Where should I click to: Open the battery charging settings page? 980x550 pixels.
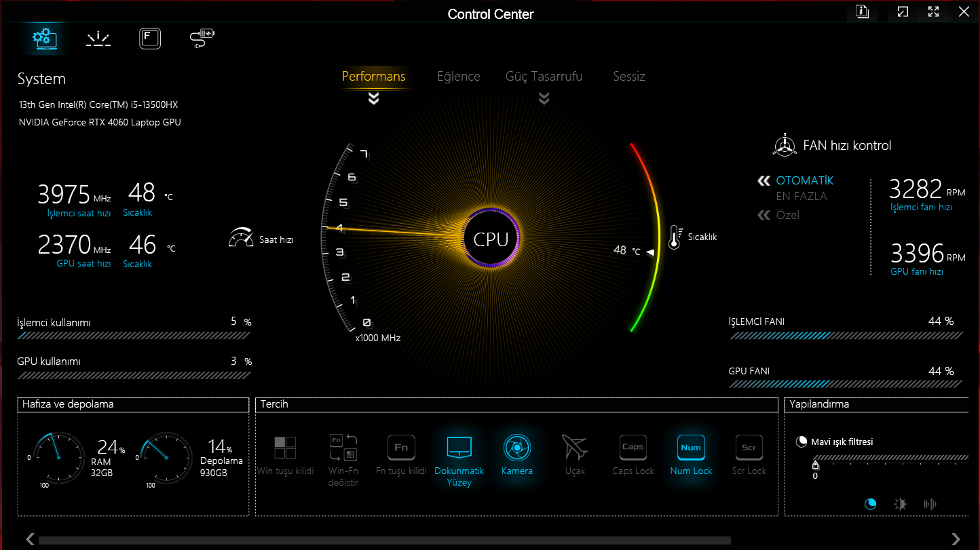[202, 38]
